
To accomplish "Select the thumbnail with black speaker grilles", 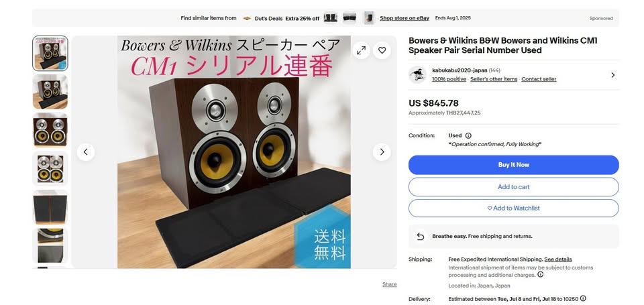I will (50, 207).
